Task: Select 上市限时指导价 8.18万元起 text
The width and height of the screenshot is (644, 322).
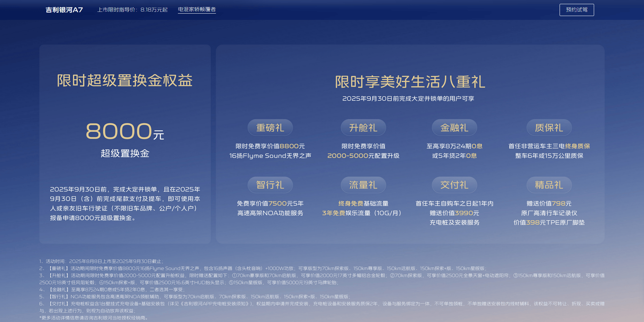Action: (133, 10)
